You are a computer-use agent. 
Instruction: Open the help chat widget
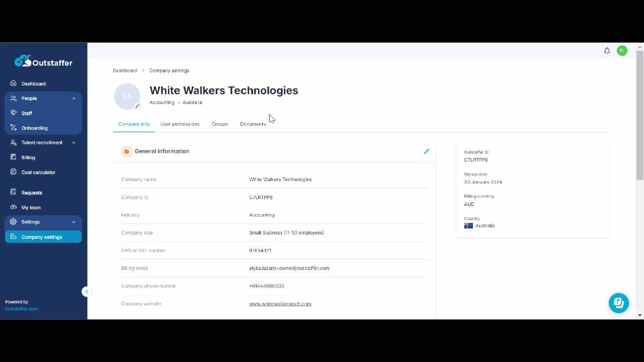tap(619, 303)
